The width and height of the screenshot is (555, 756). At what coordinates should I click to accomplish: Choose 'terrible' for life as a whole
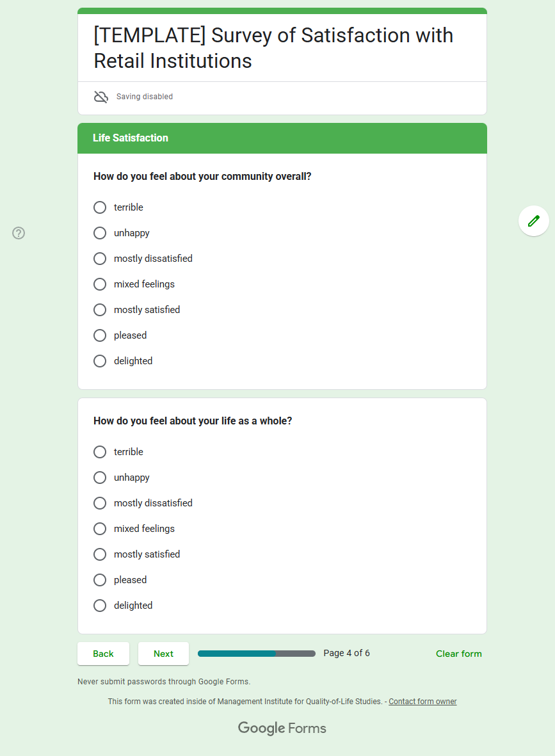click(x=100, y=452)
